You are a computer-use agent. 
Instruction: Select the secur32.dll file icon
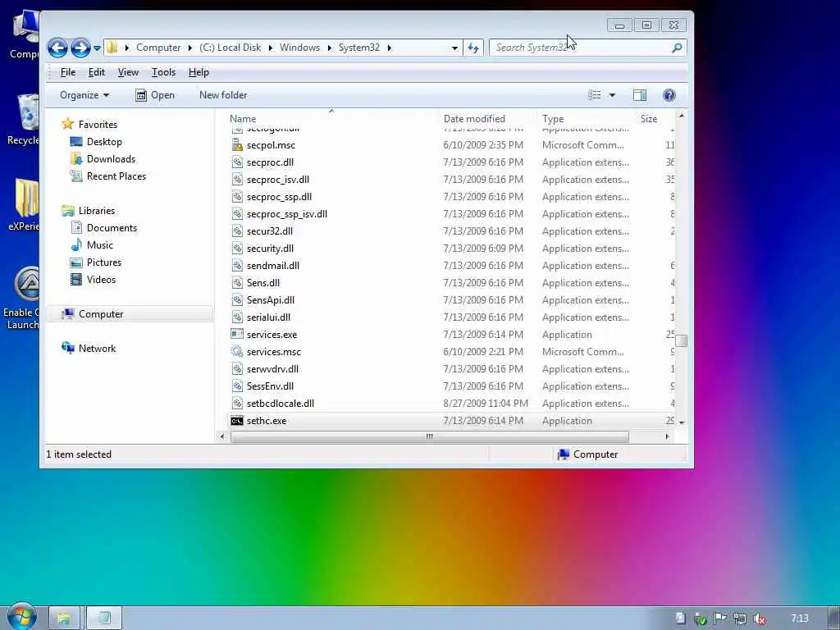click(x=237, y=231)
